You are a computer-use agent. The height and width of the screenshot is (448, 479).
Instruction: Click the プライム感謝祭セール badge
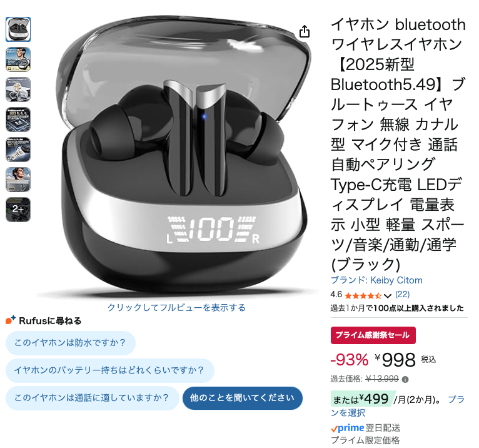tap(373, 335)
